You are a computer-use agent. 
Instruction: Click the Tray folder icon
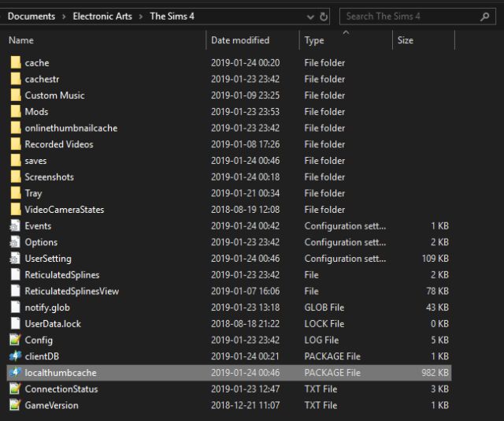pyautogui.click(x=16, y=193)
